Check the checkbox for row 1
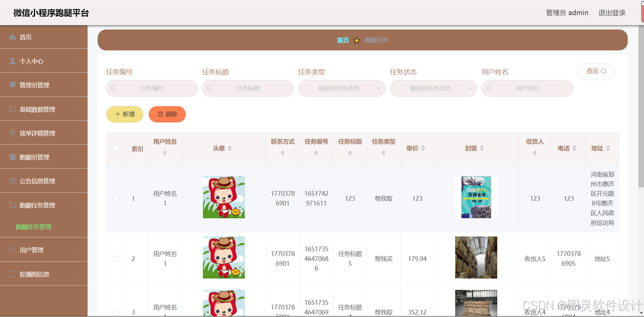Image resolution: width=644 pixels, height=317 pixels. (x=116, y=198)
